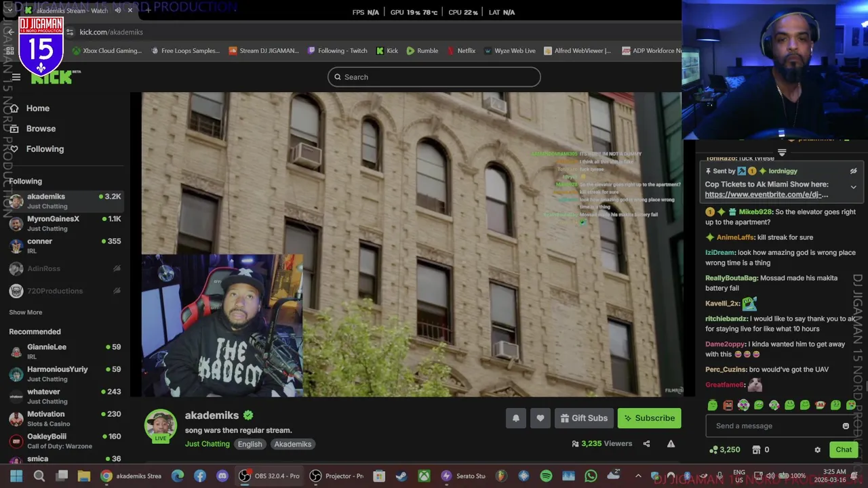The height and width of the screenshot is (488, 868).
Task: Click the Gift Subs button
Action: [x=584, y=418]
